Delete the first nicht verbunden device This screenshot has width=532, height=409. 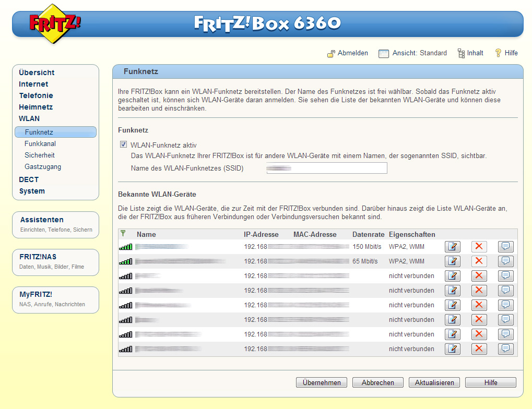coord(479,276)
